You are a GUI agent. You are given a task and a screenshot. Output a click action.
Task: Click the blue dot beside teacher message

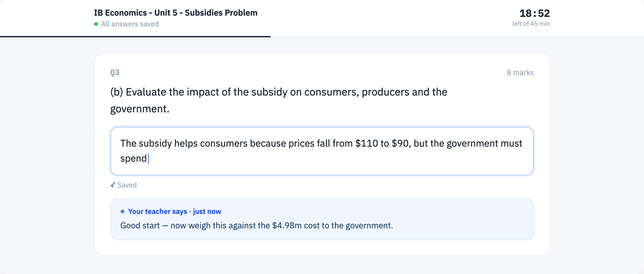tap(122, 212)
